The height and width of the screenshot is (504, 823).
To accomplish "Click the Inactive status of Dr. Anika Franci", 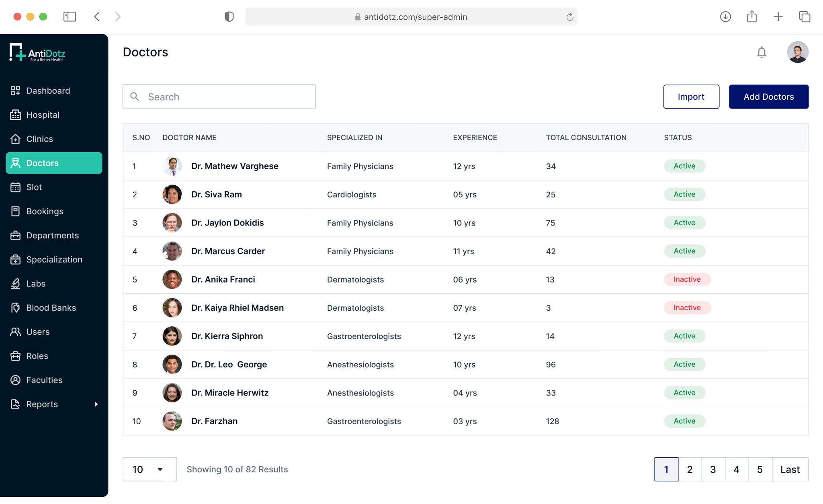I will coord(687,279).
